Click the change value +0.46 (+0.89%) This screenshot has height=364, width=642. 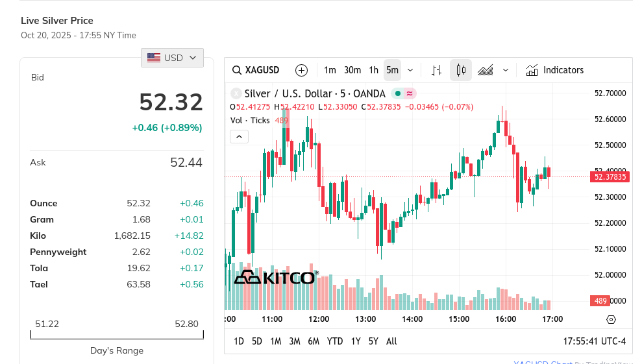(x=167, y=128)
